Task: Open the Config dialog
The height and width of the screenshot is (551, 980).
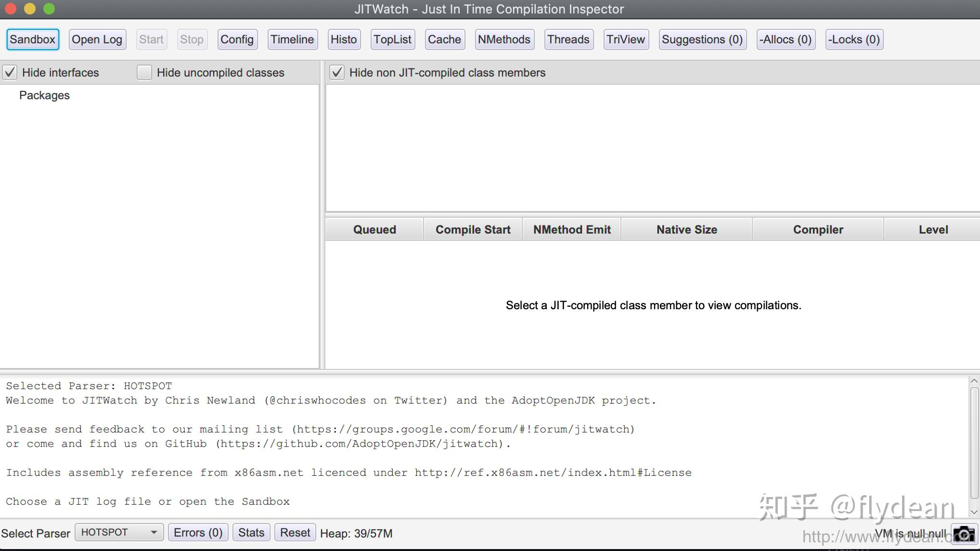Action: [x=237, y=39]
